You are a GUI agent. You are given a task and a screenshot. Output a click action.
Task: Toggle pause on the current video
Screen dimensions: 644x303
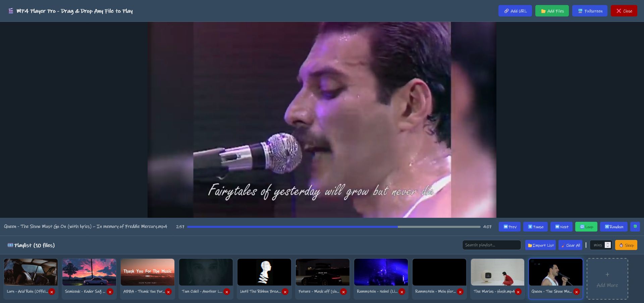535,227
